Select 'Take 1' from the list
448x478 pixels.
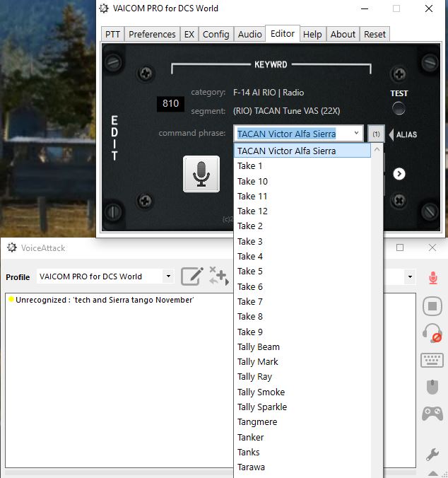tap(302, 166)
